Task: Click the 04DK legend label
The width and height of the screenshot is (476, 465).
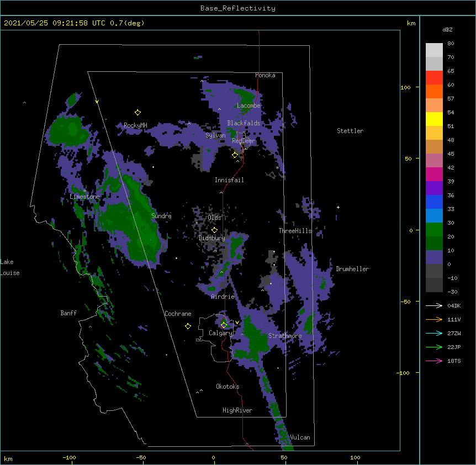Action: coord(454,305)
